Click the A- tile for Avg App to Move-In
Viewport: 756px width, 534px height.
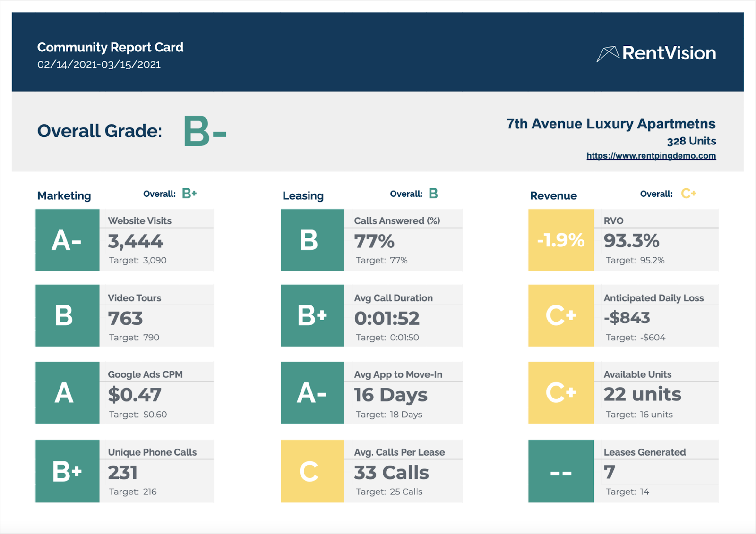(312, 392)
